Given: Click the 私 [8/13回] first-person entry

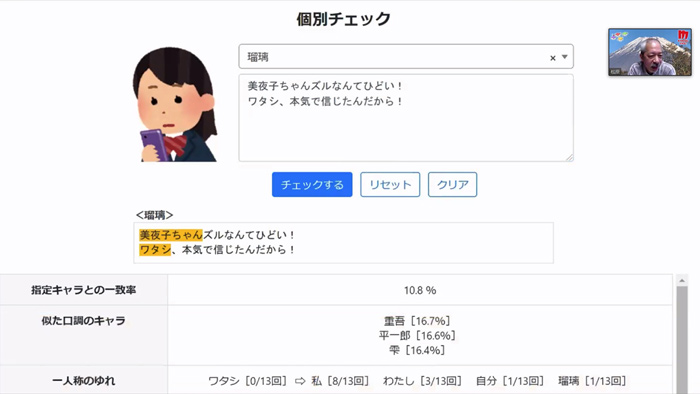Looking at the screenshot, I should coord(340,381).
